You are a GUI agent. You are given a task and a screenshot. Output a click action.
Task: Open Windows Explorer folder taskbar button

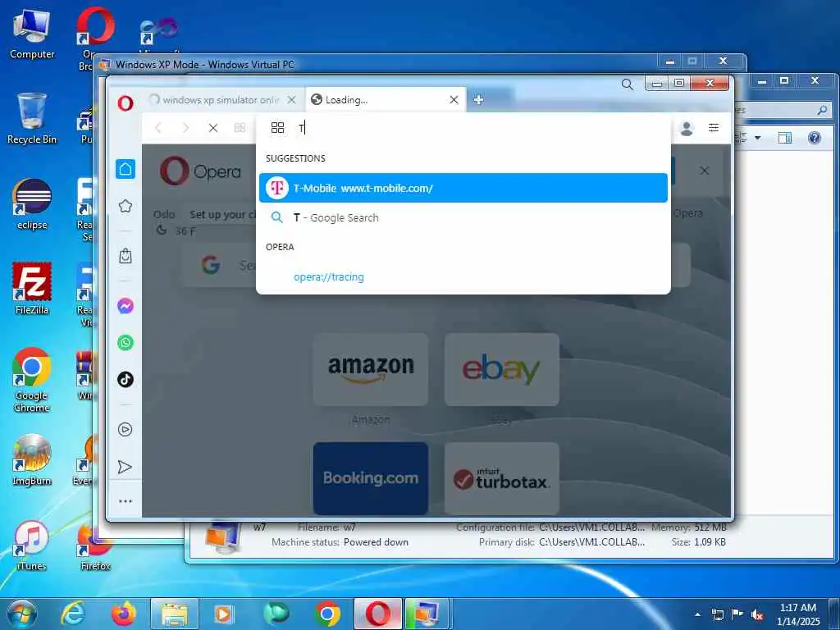pyautogui.click(x=175, y=614)
